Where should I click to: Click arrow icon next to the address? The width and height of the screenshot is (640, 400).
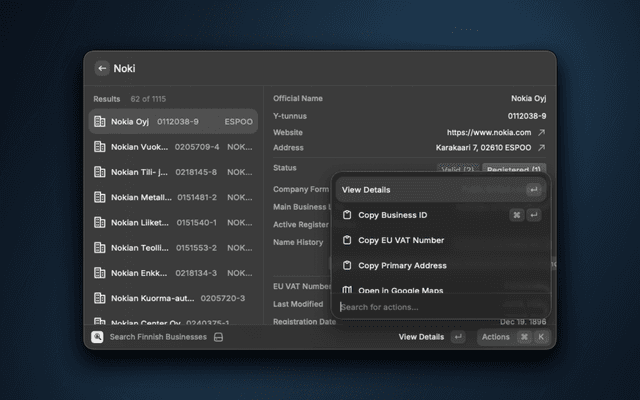(541, 147)
